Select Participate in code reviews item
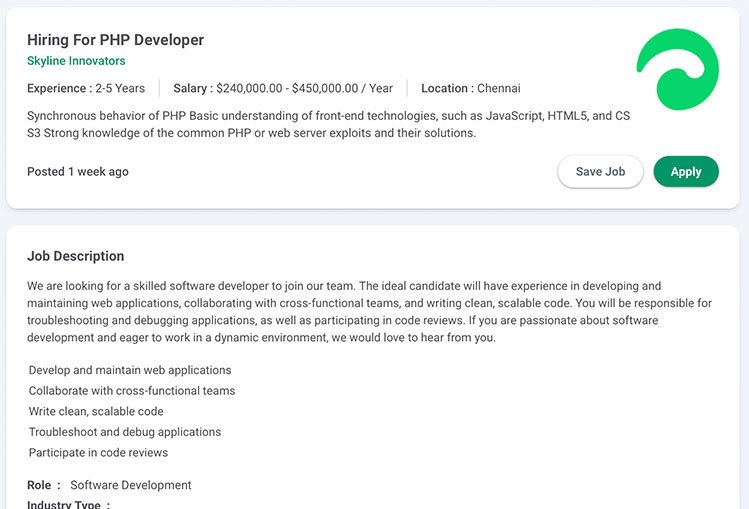Viewport: 749px width, 509px height. (x=98, y=452)
